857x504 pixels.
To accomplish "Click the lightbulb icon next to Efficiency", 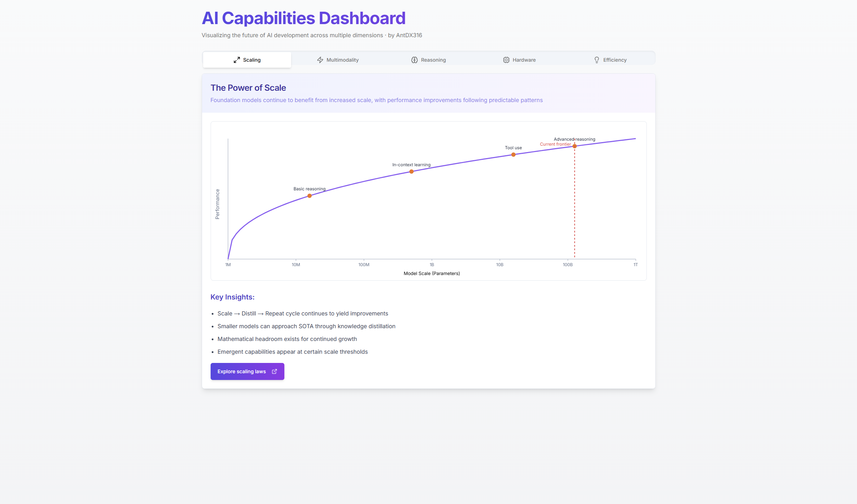I will (597, 60).
